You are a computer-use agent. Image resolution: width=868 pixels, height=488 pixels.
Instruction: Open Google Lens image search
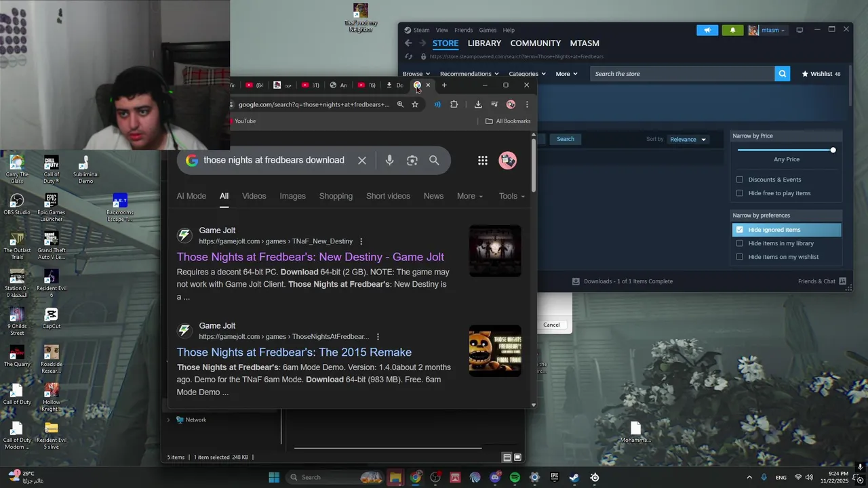412,161
